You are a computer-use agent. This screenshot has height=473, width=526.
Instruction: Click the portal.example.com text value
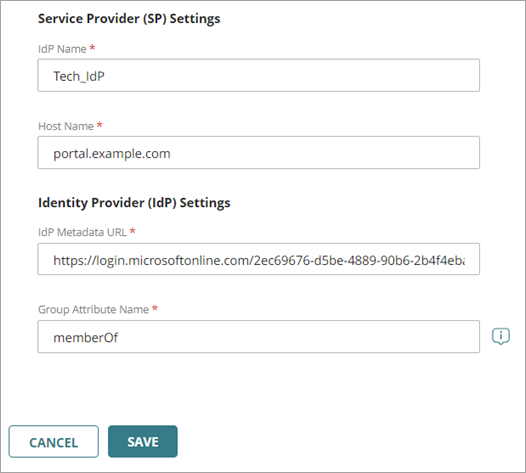click(x=112, y=154)
